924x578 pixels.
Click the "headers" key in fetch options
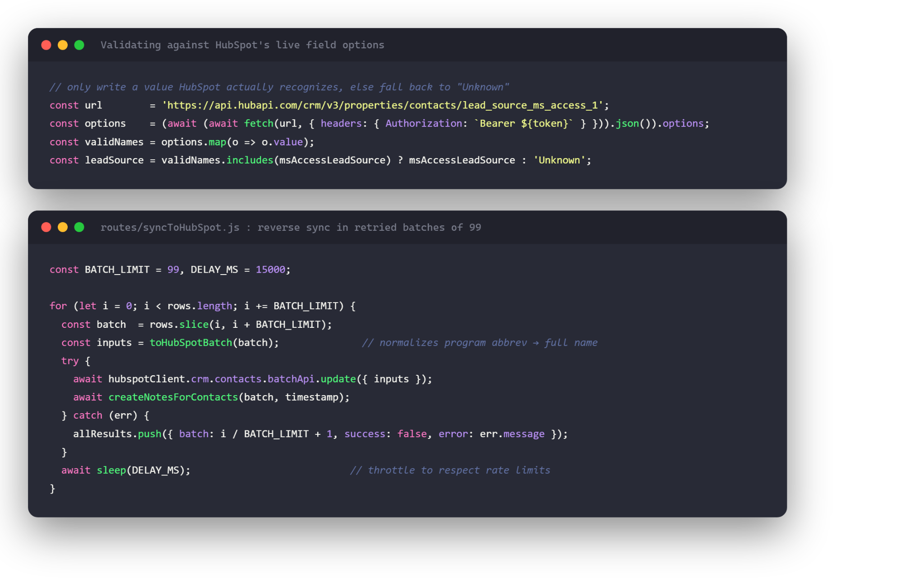coord(341,123)
